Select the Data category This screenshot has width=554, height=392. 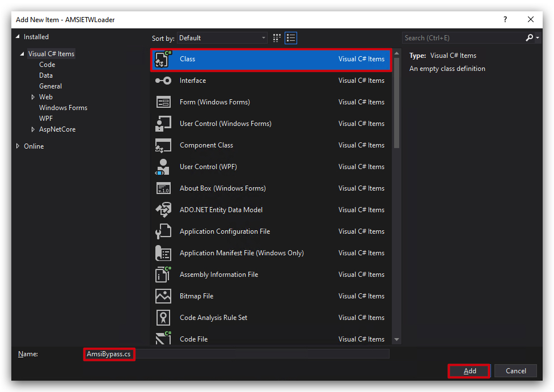tap(46, 75)
